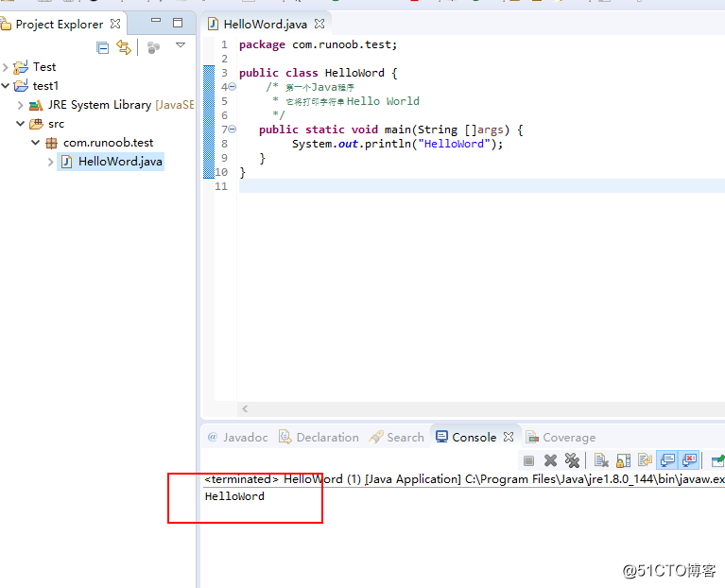This screenshot has height=588, width=725.
Task: Collapse the src folder node
Action: tap(21, 124)
